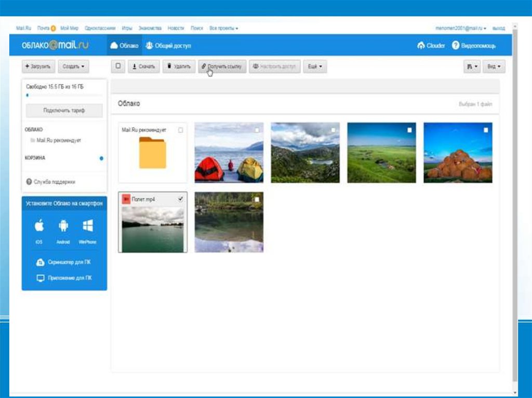
Task: Check the tents photo checkbox
Action: (x=257, y=130)
